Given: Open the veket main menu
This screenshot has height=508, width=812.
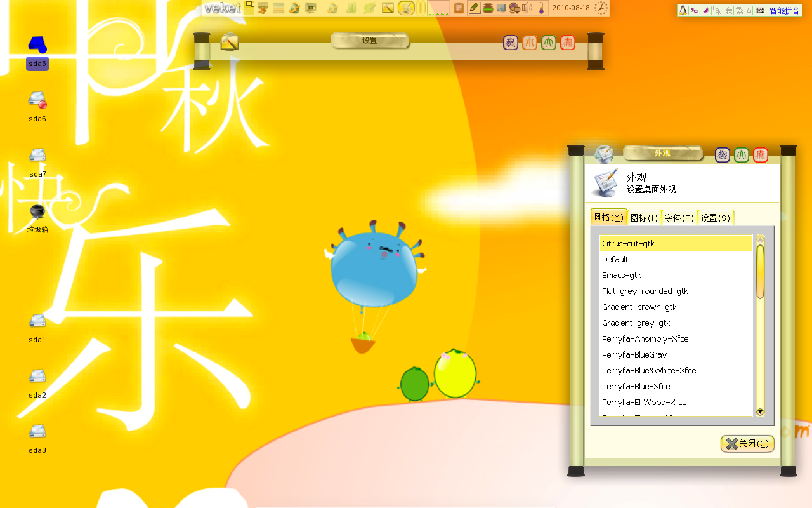Looking at the screenshot, I should (x=222, y=8).
